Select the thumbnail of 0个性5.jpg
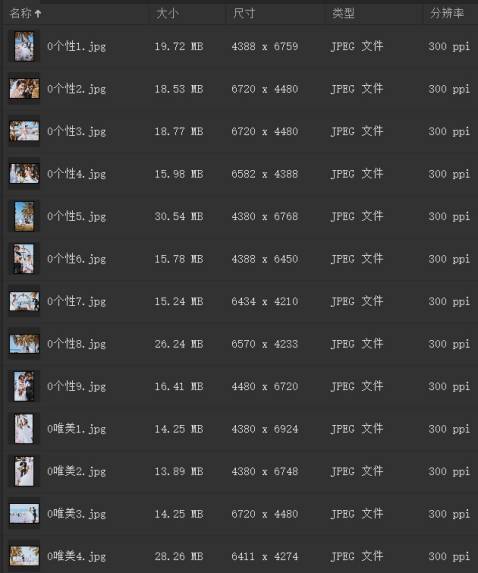Image resolution: width=478 pixels, height=573 pixels. pyautogui.click(x=24, y=216)
